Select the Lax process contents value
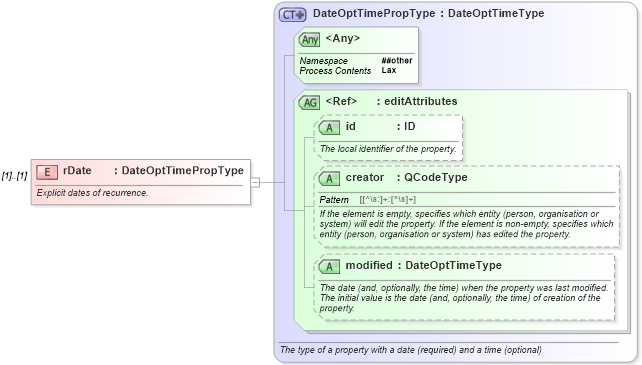The image size is (642, 365). coord(389,70)
